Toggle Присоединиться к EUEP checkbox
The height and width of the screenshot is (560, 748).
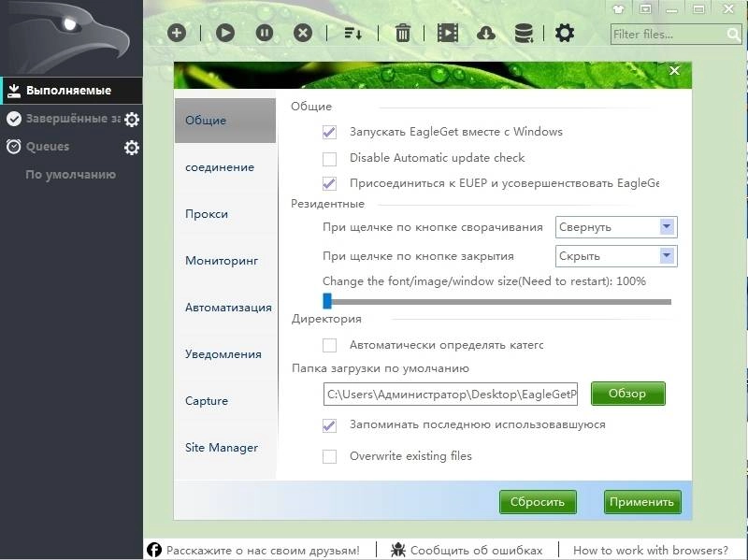(330, 183)
